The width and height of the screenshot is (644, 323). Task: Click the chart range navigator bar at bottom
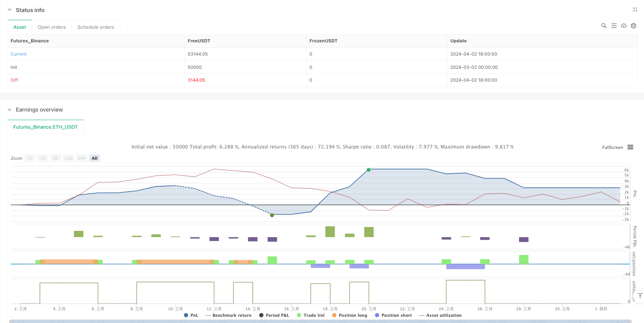tap(319, 321)
